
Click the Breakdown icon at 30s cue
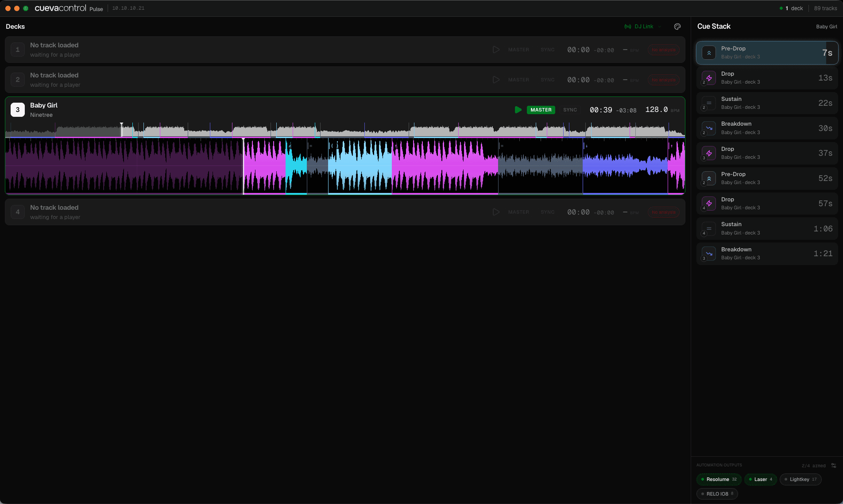pos(709,128)
